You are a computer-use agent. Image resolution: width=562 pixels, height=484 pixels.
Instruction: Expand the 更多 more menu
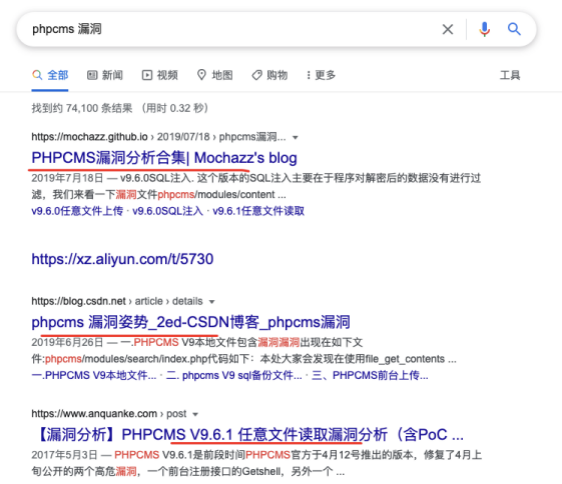(x=321, y=75)
